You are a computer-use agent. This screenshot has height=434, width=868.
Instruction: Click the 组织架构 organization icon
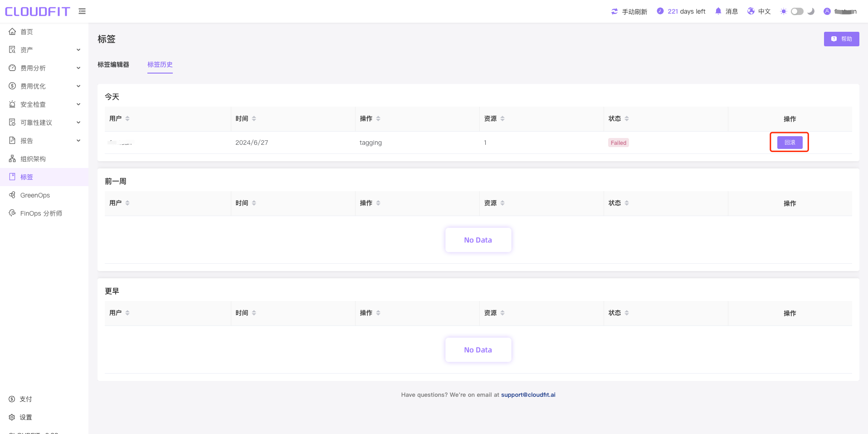(12, 158)
